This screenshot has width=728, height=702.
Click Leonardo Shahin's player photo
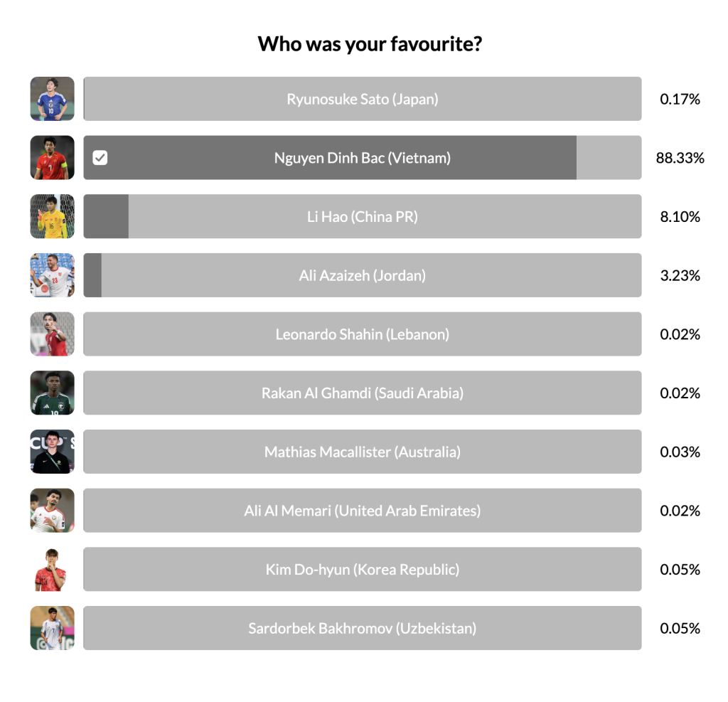[52, 334]
